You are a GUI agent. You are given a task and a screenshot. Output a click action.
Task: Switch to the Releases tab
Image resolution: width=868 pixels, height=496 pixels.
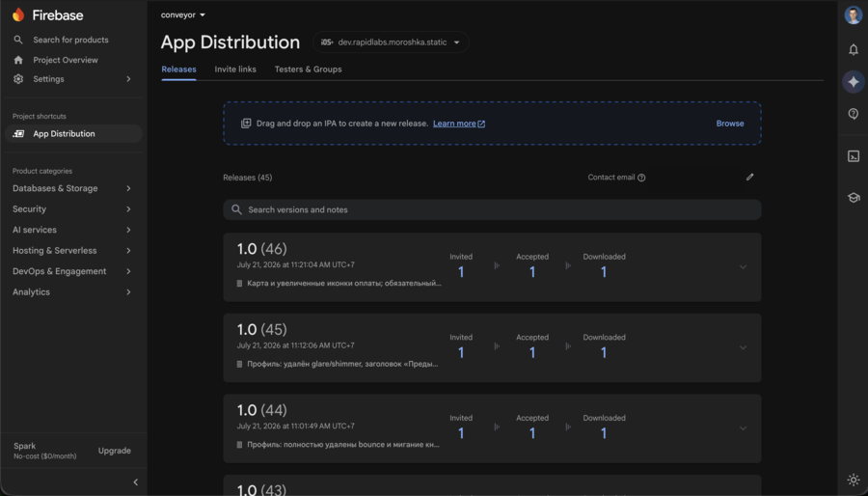point(178,69)
